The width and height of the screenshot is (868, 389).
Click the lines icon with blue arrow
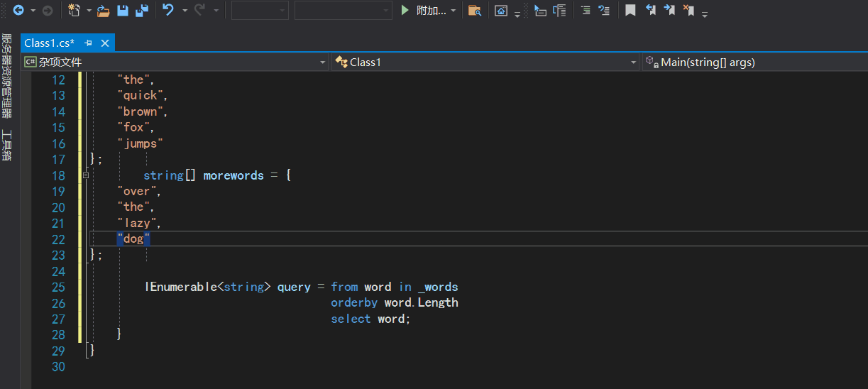[604, 10]
